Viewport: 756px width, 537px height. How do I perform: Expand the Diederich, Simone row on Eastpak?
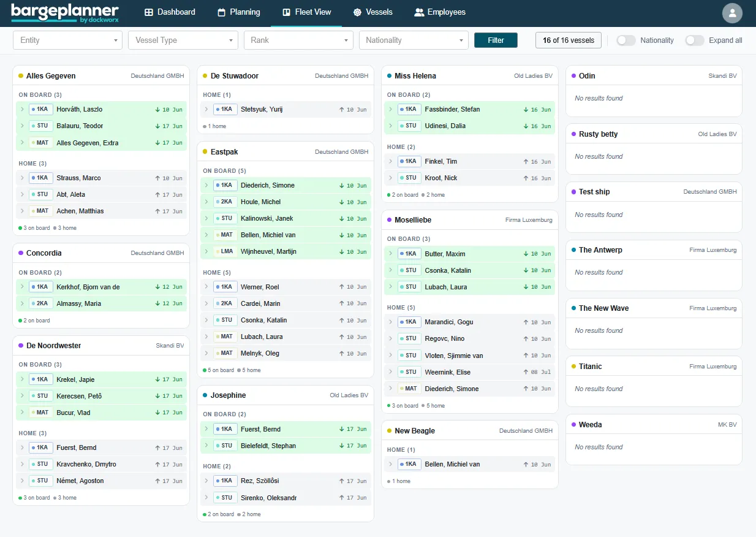point(207,186)
